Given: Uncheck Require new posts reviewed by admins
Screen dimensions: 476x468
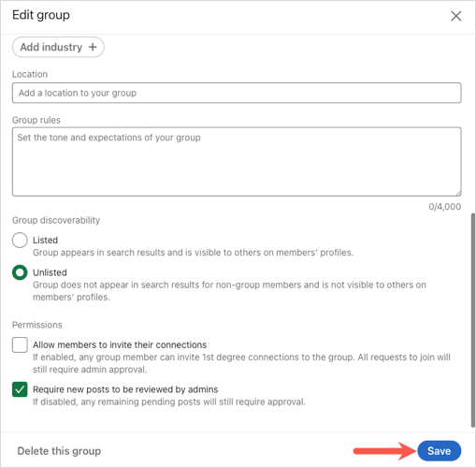Looking at the screenshot, I should click(x=20, y=389).
